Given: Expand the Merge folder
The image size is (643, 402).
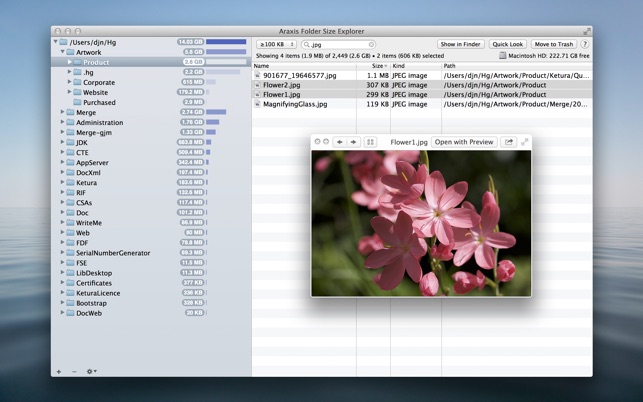Looking at the screenshot, I should [x=62, y=113].
